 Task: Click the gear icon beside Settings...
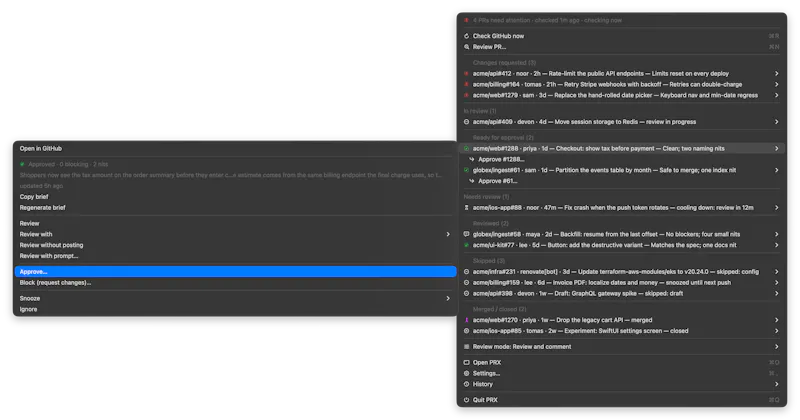click(466, 373)
